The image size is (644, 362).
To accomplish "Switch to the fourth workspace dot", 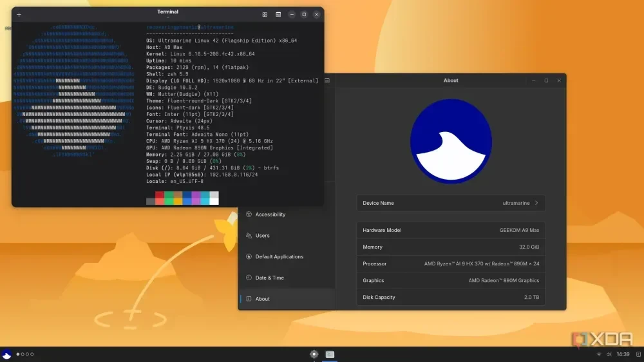I will tap(32, 354).
